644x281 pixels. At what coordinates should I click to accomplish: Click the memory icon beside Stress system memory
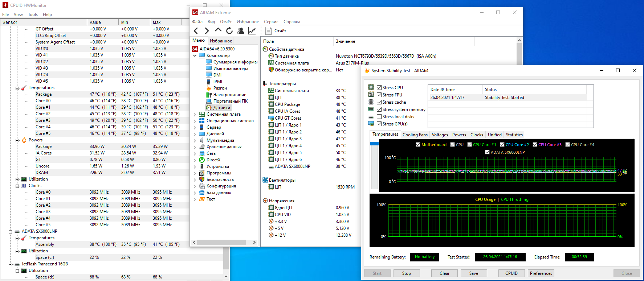(x=371, y=109)
